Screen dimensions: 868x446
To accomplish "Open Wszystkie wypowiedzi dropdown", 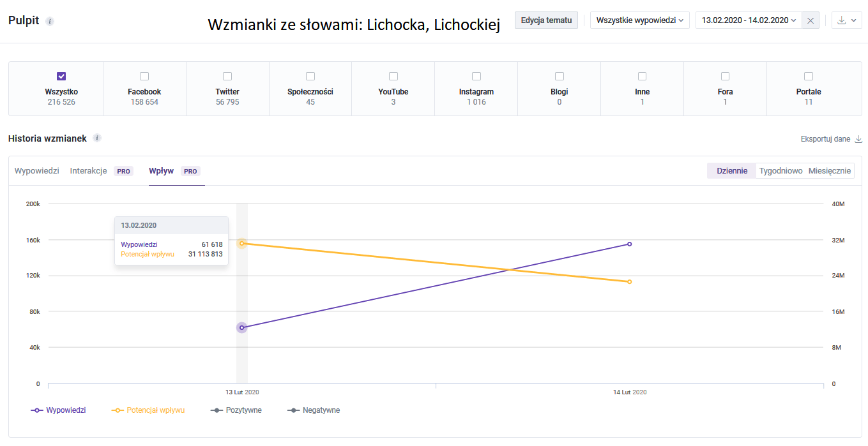I will [x=639, y=20].
